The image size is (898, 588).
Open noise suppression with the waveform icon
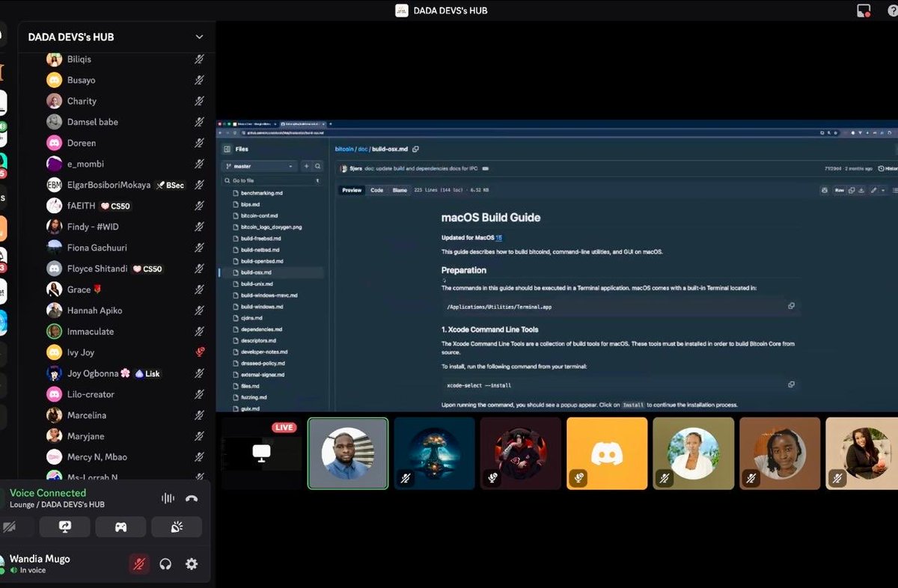click(x=166, y=497)
